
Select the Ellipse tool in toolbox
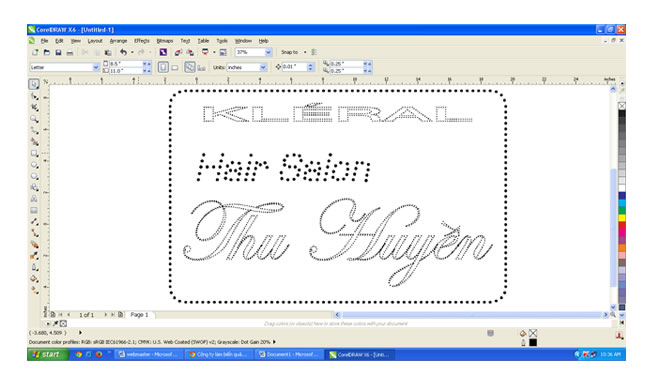[x=34, y=165]
